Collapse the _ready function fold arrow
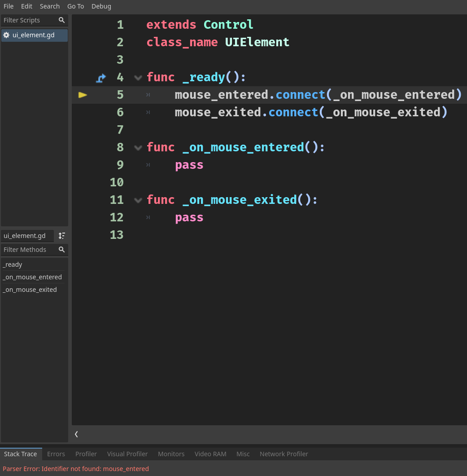467x476 pixels. point(138,78)
